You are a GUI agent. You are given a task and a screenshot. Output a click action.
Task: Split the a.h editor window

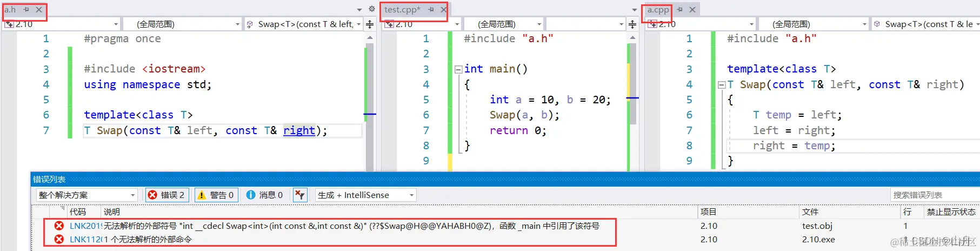(x=370, y=24)
